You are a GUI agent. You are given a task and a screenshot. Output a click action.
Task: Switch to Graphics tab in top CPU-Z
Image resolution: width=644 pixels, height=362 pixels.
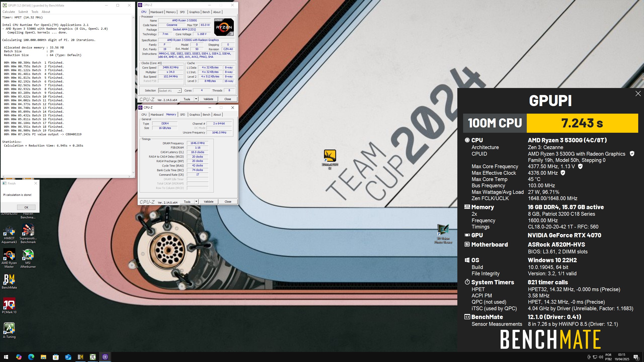point(194,12)
